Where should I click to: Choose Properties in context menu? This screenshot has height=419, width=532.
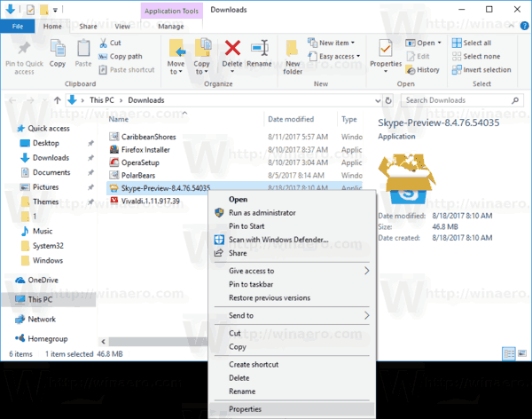[292, 409]
